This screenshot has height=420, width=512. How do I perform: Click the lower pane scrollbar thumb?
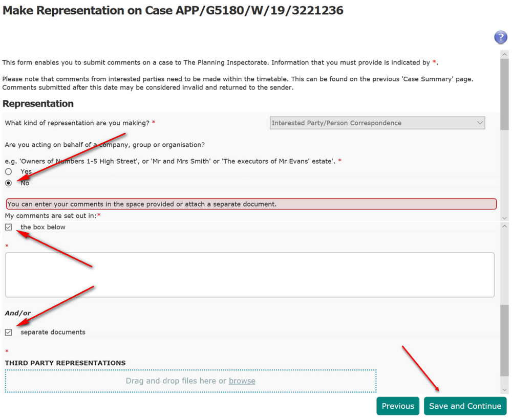click(504, 340)
